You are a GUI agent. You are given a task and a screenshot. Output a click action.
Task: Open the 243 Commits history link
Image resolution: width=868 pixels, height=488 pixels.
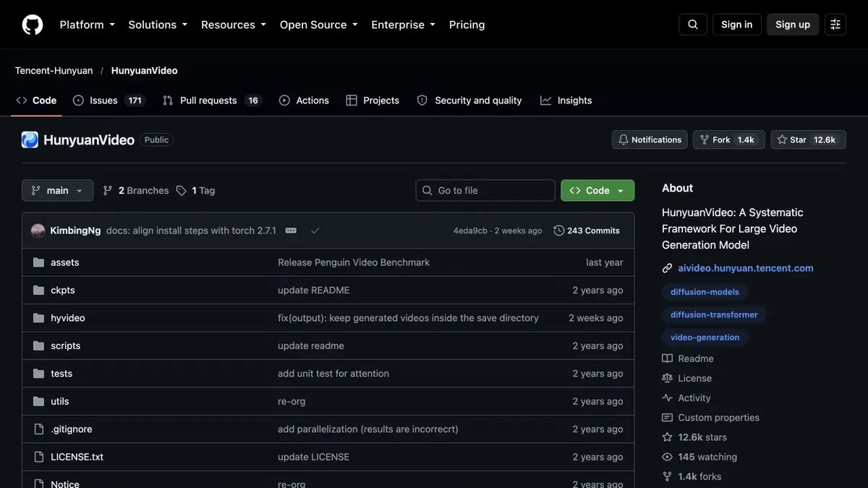point(587,231)
